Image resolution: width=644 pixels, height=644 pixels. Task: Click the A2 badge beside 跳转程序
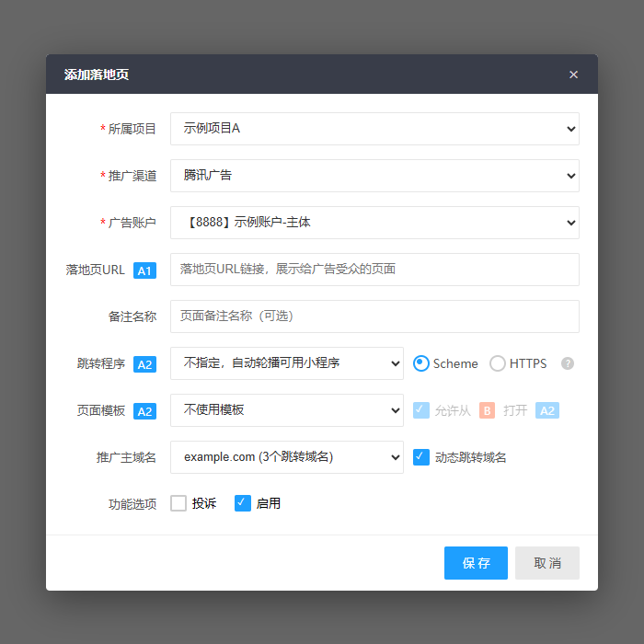click(144, 364)
